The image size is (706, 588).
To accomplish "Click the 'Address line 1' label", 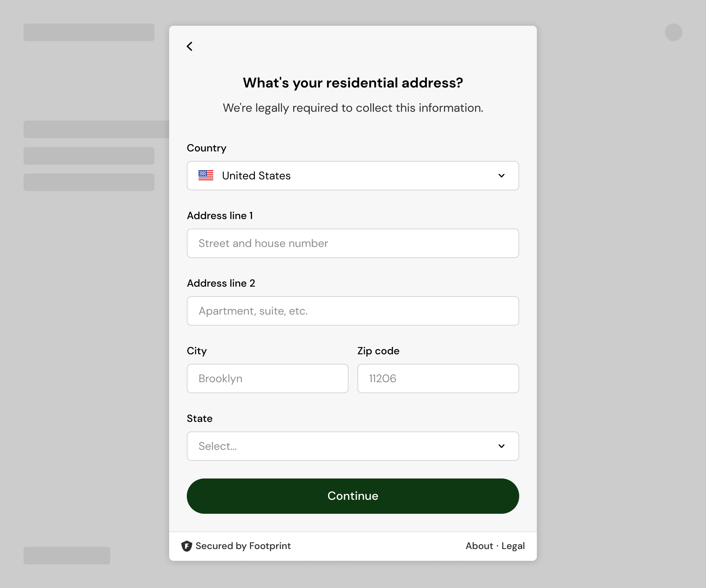I will (220, 216).
